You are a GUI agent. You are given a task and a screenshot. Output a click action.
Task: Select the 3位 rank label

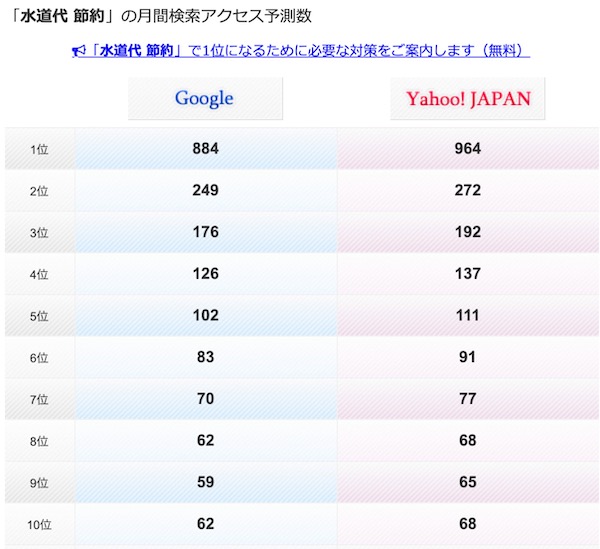pyautogui.click(x=39, y=233)
